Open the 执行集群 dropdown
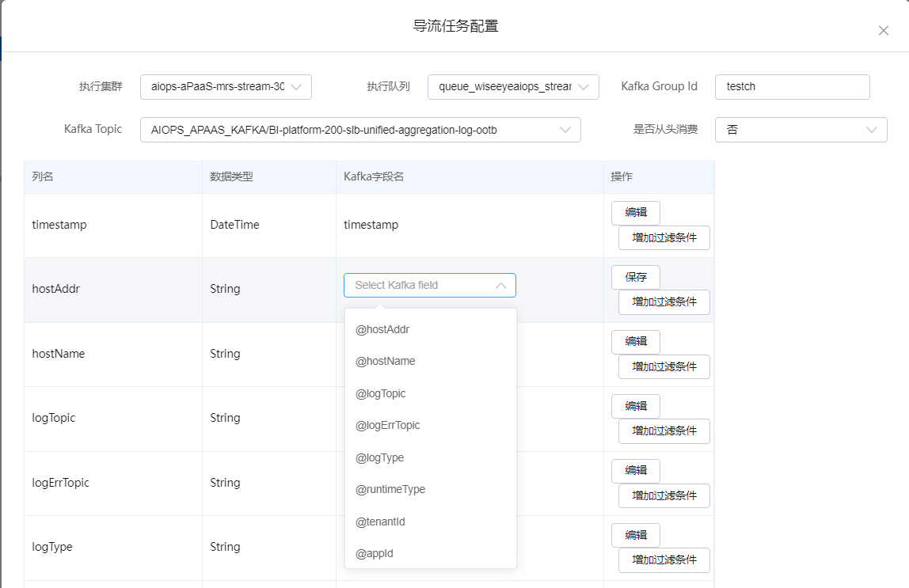This screenshot has height=588, width=909. click(x=226, y=87)
